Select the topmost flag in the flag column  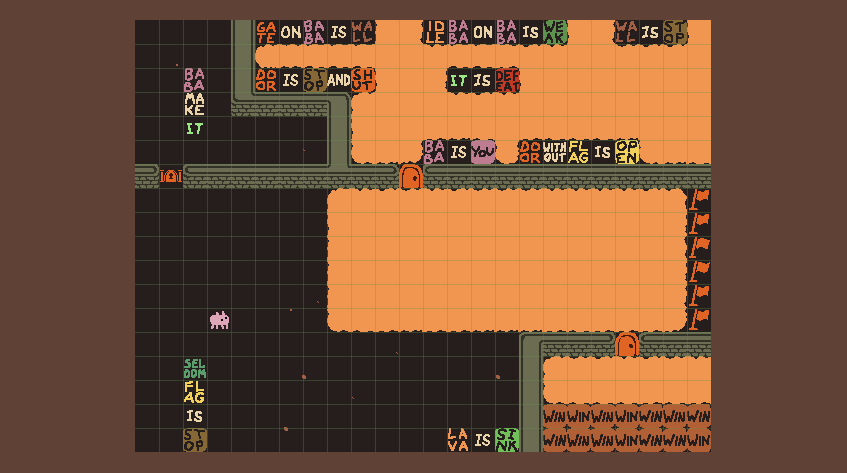(x=699, y=200)
